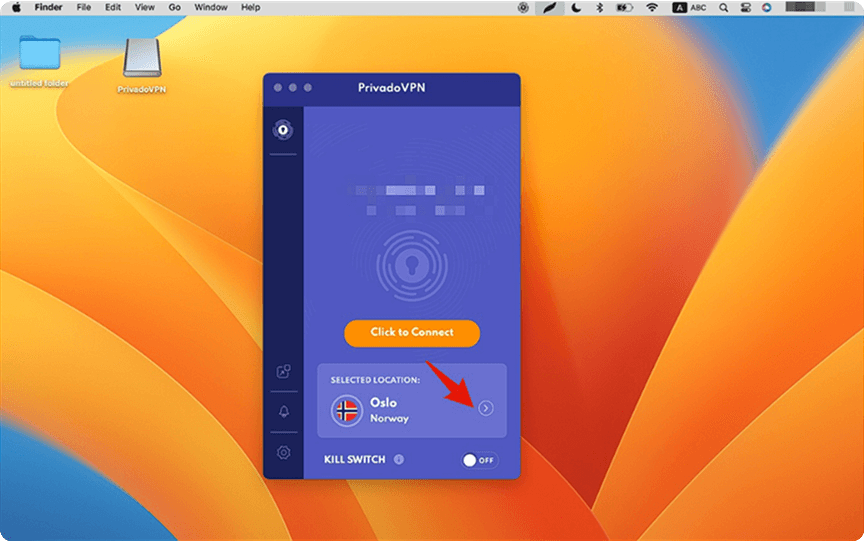Open the Finder menu
This screenshot has height=541, width=865.
[49, 8]
